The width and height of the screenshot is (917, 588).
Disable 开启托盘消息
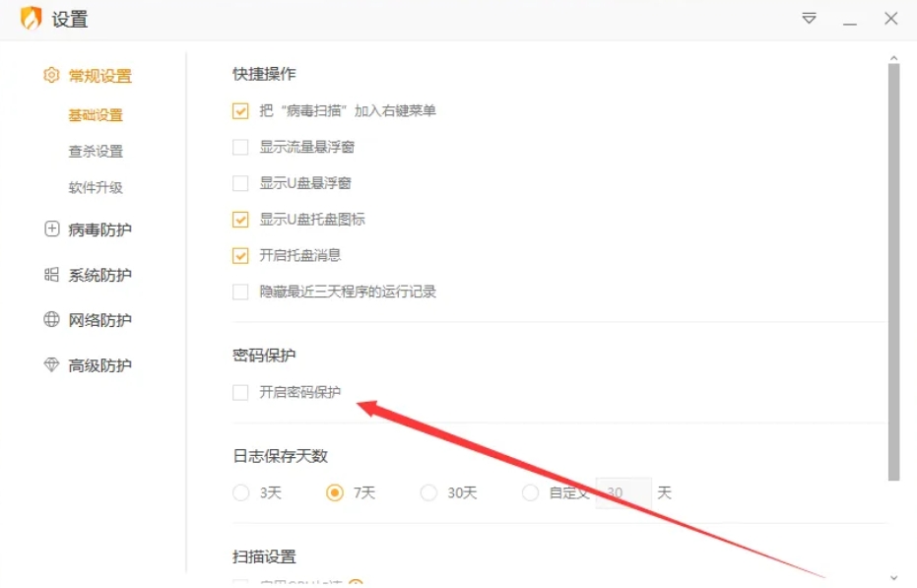tap(240, 255)
